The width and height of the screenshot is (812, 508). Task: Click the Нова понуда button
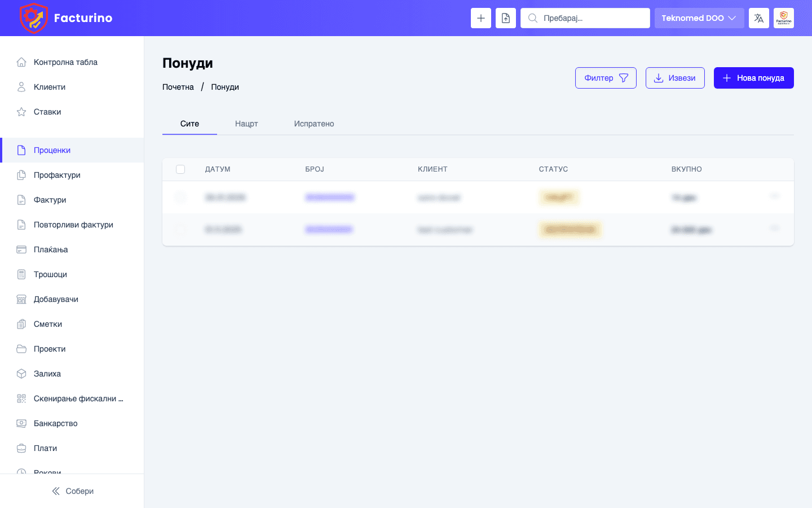click(753, 78)
